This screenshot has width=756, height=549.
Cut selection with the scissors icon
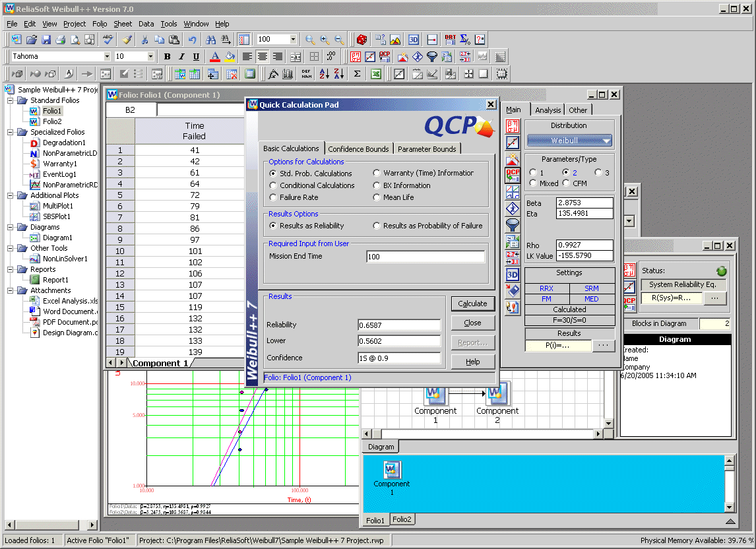[x=144, y=40]
